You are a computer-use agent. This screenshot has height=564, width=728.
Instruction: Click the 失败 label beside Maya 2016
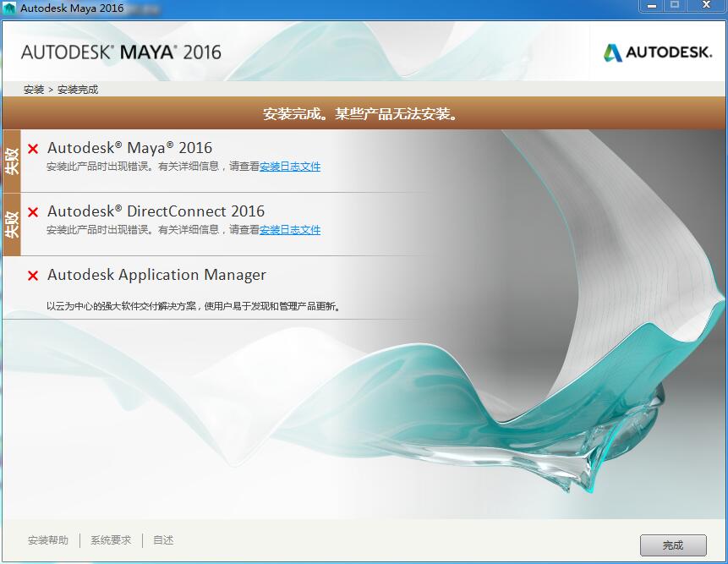pos(11,161)
